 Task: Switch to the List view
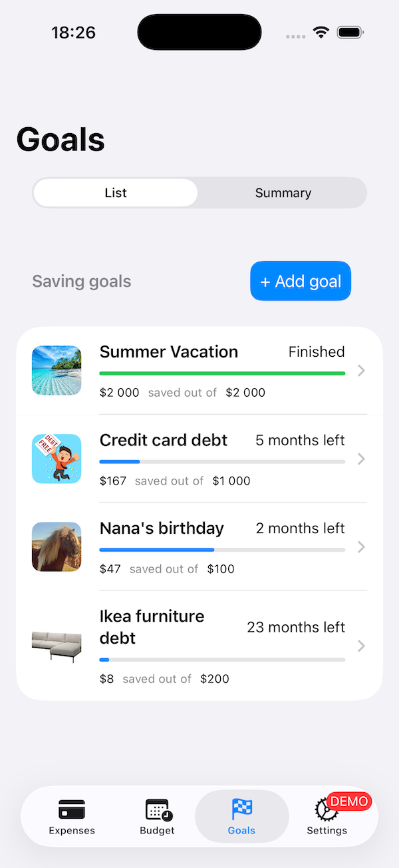116,193
